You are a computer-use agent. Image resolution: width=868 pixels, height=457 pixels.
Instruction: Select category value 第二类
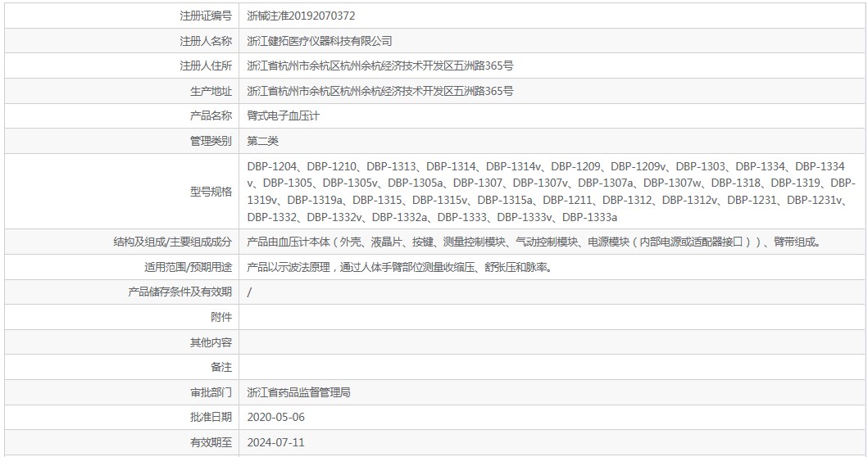click(262, 141)
